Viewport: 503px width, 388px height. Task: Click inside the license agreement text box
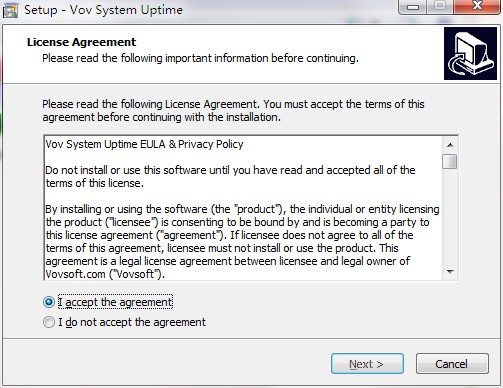click(x=243, y=208)
